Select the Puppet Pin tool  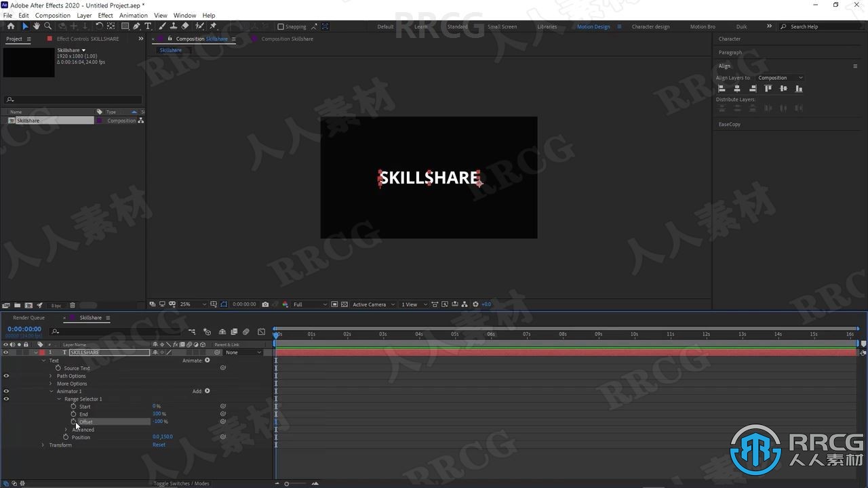pos(213,26)
